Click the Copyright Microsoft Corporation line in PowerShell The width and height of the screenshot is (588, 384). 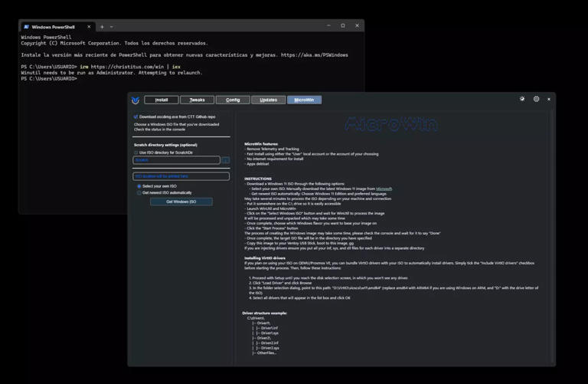114,43
